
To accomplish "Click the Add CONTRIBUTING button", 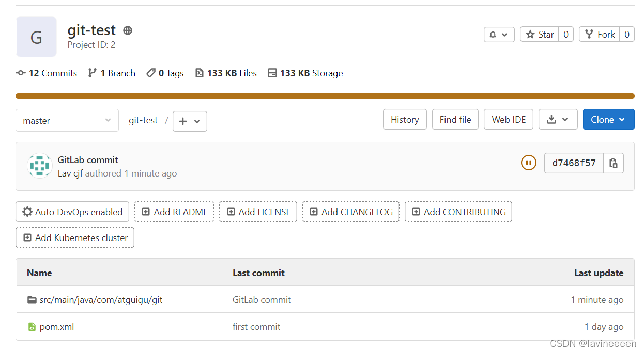I will (x=458, y=212).
